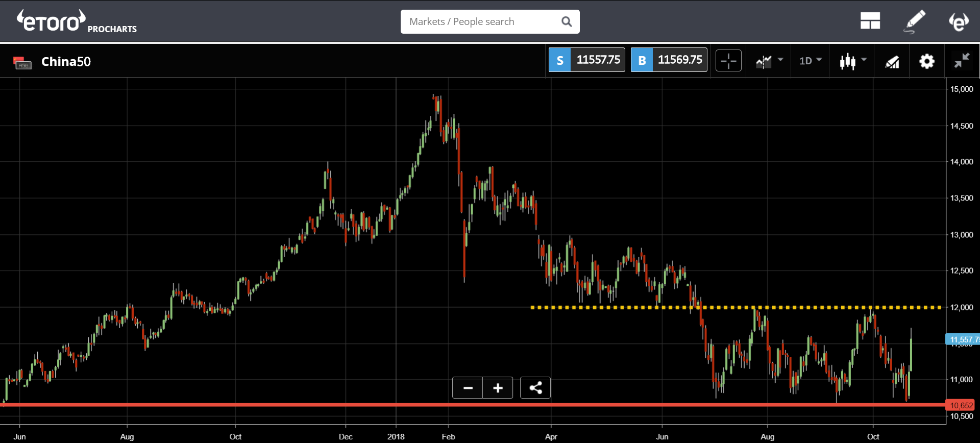The width and height of the screenshot is (980, 443).
Task: Click the Sell button at 11557.75
Action: (587, 60)
